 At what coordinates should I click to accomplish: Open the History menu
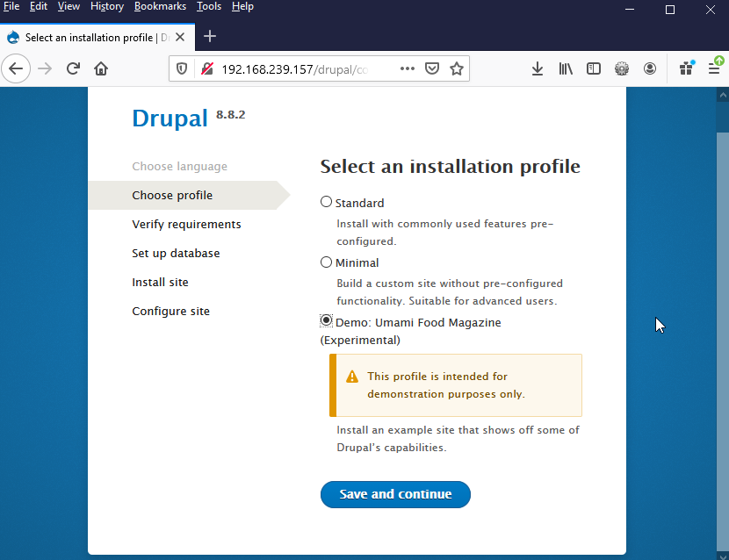point(107,7)
